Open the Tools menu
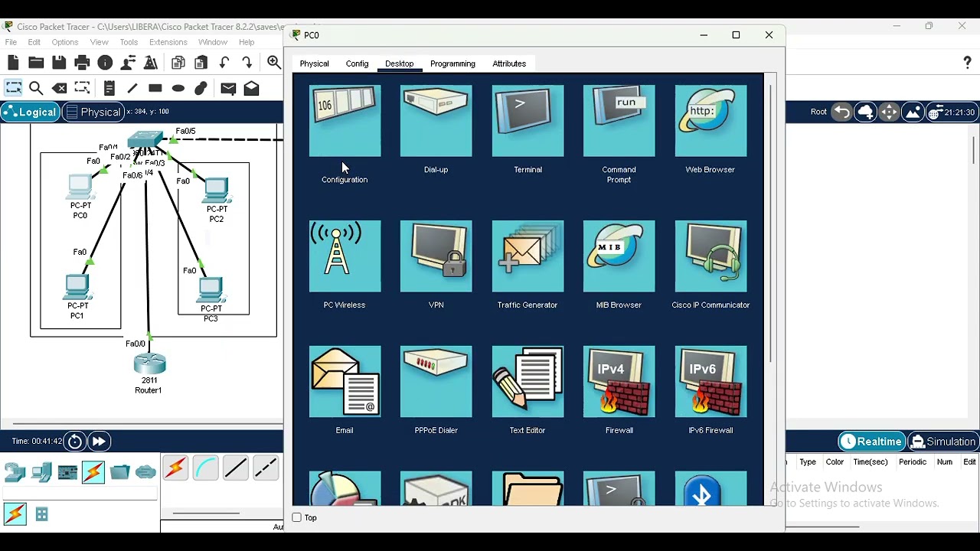Screen dimensions: 980x551 click(129, 42)
